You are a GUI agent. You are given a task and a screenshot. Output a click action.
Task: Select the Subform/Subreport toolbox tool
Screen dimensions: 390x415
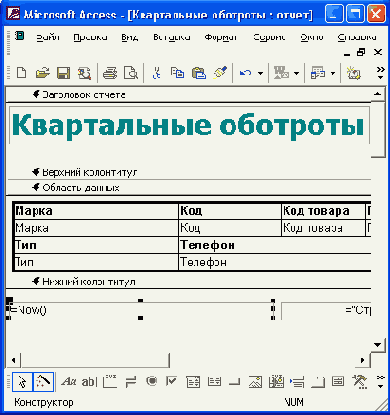(x=338, y=382)
